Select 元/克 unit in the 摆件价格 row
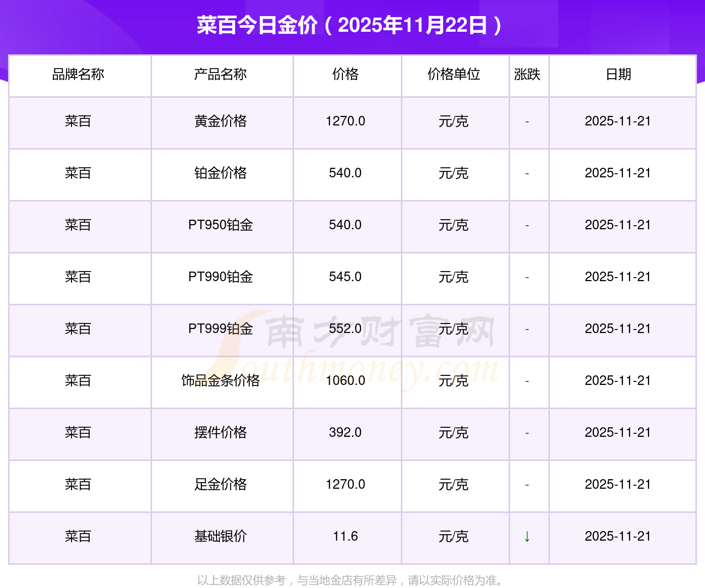 click(454, 433)
